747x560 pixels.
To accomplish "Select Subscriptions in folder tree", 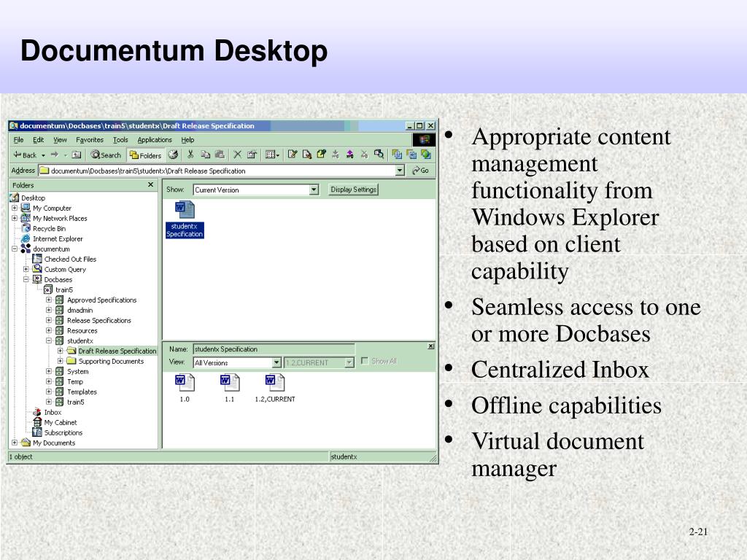I will coord(57,432).
